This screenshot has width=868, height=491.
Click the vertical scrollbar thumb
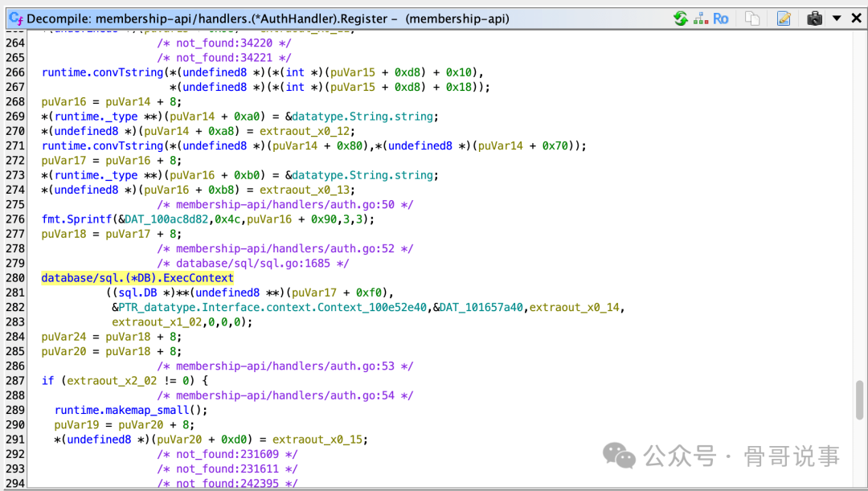click(860, 399)
